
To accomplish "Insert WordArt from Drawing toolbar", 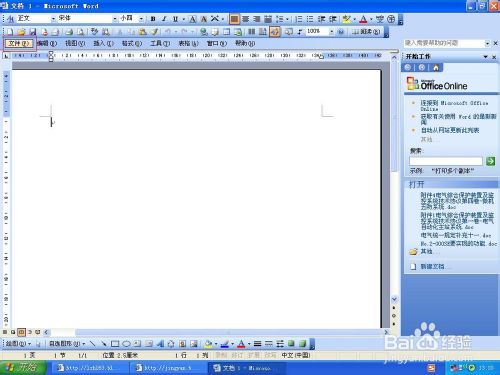I will pos(160,344).
